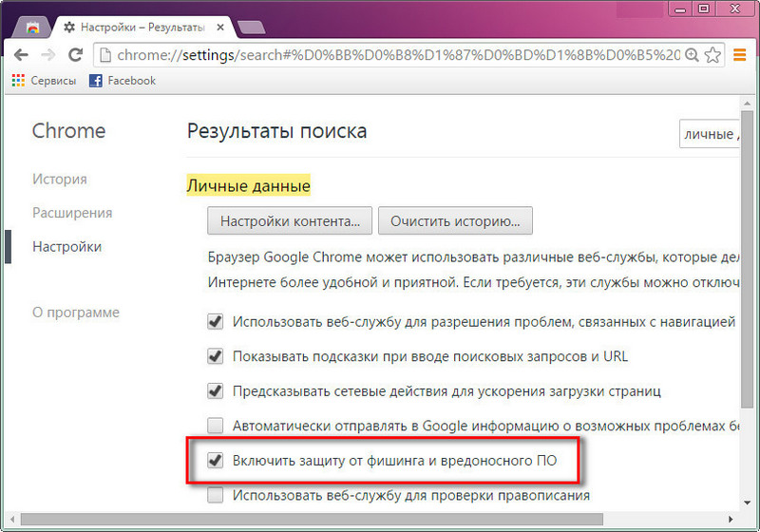Toggle Использовать веб-службу для разрешения проблем checkbox
This screenshot has width=760, height=532.
click(216, 322)
